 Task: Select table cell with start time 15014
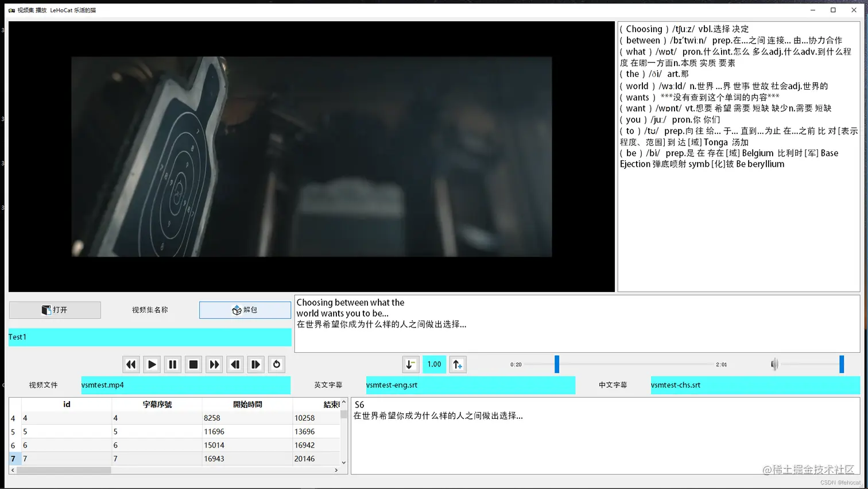click(247, 445)
